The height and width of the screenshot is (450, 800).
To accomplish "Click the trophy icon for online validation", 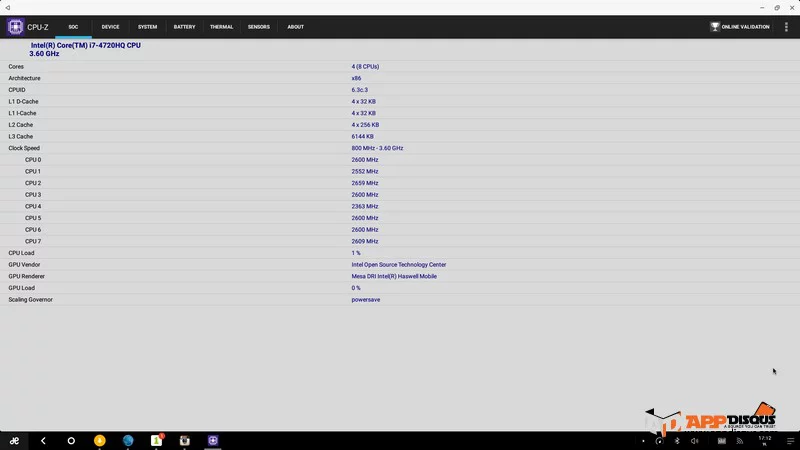I will pos(715,27).
